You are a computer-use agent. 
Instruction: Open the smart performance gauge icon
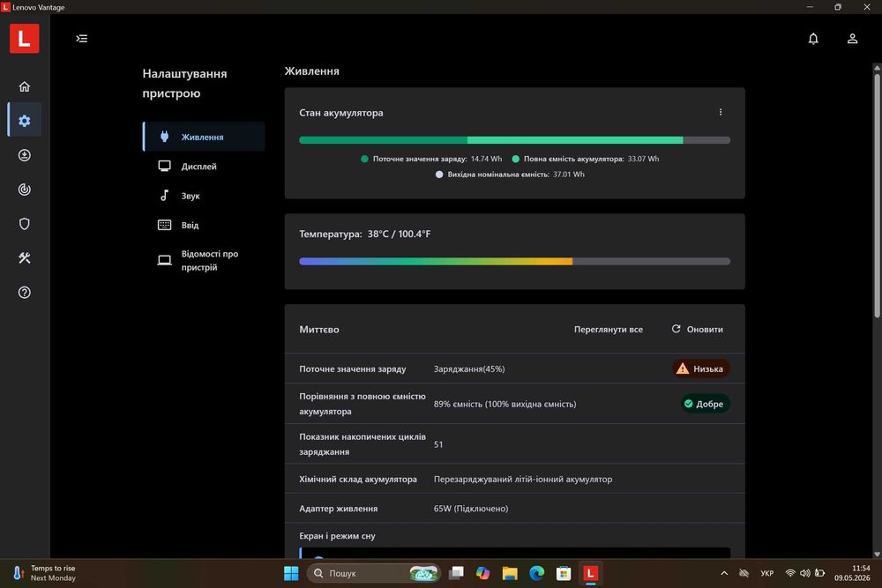tap(24, 190)
